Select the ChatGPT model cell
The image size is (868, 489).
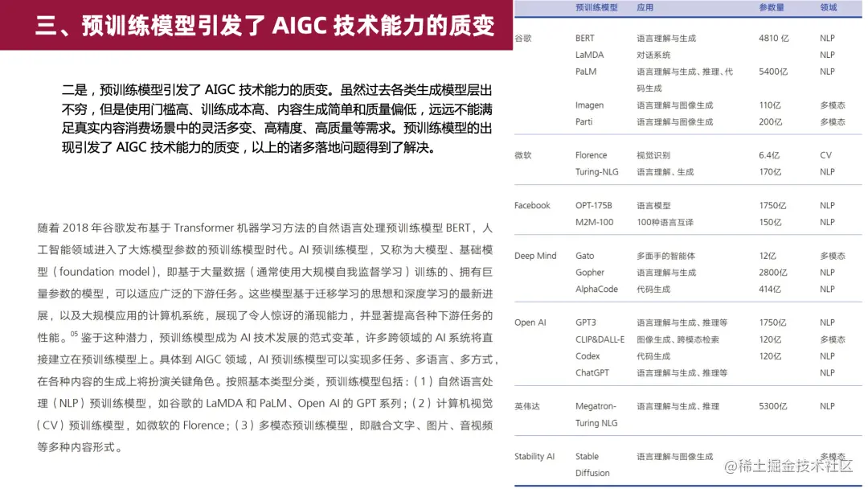(592, 372)
